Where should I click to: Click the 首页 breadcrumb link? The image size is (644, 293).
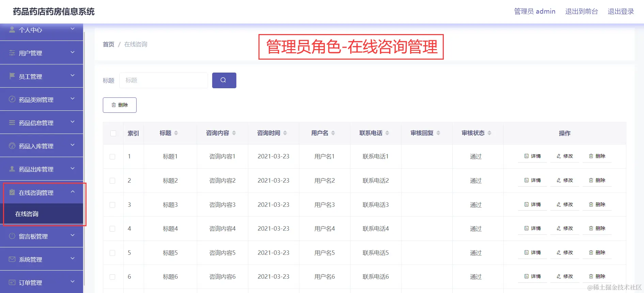click(x=109, y=44)
